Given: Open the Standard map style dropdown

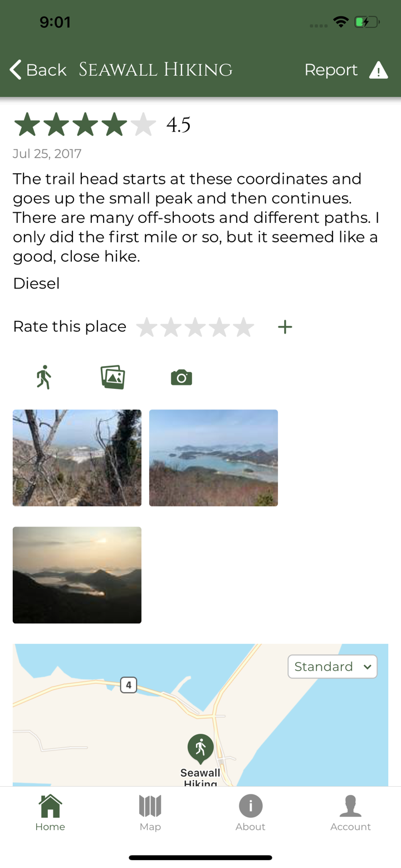Looking at the screenshot, I should tap(332, 666).
